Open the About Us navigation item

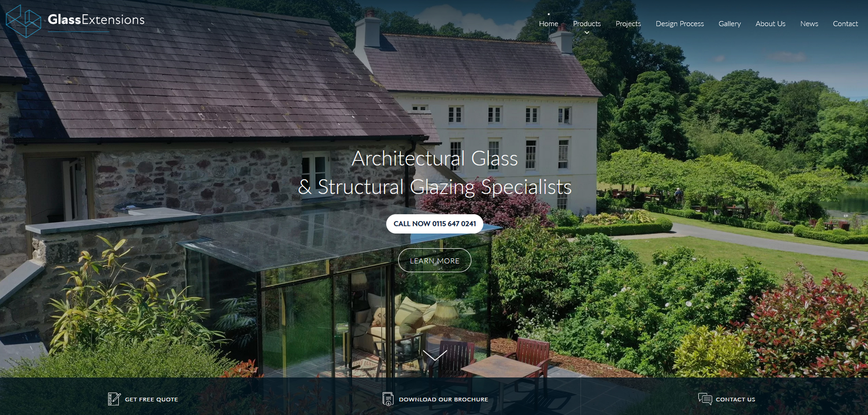pyautogui.click(x=771, y=23)
